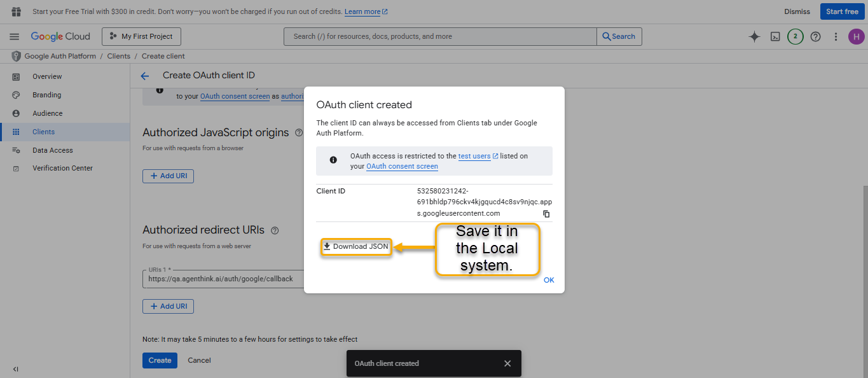
Task: Open the hamburger navigation menu
Action: pyautogui.click(x=15, y=37)
